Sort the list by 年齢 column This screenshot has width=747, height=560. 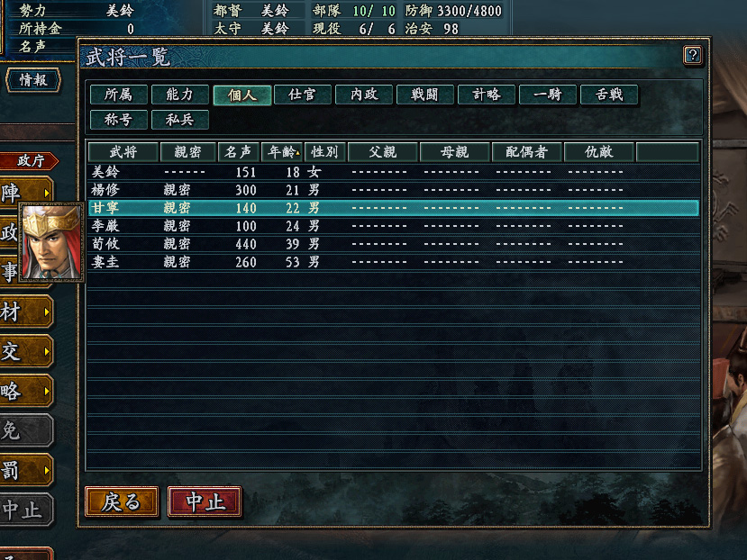282,152
